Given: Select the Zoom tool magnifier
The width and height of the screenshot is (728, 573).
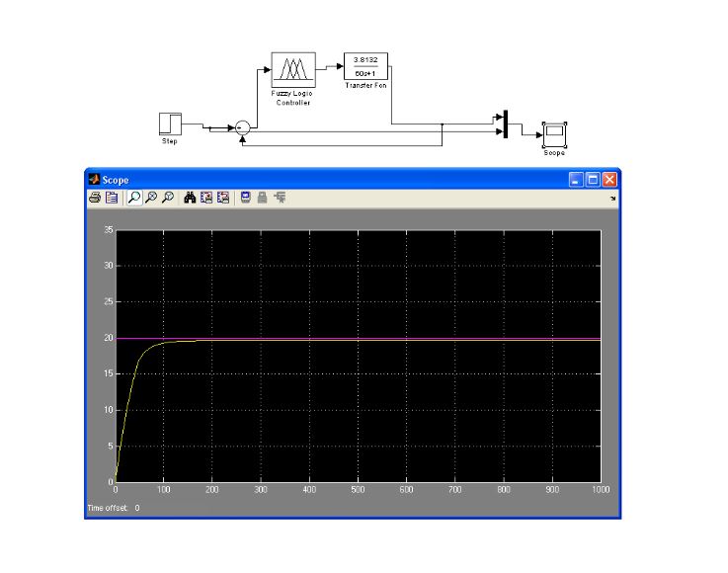Looking at the screenshot, I should (x=134, y=198).
